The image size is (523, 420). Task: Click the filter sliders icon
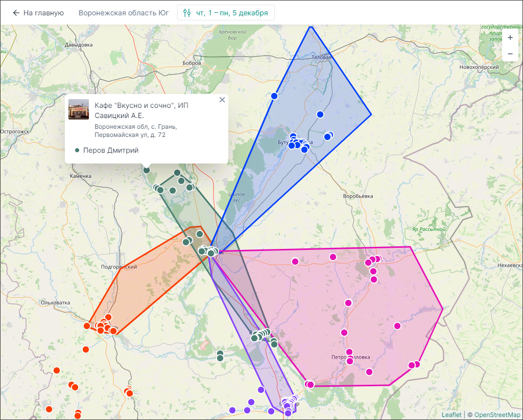(x=187, y=13)
